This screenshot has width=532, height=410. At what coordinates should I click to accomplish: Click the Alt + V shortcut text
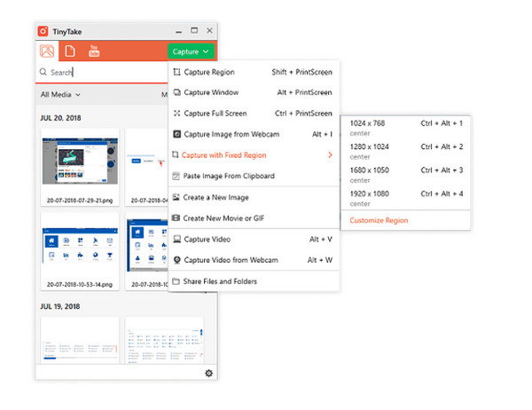(321, 239)
